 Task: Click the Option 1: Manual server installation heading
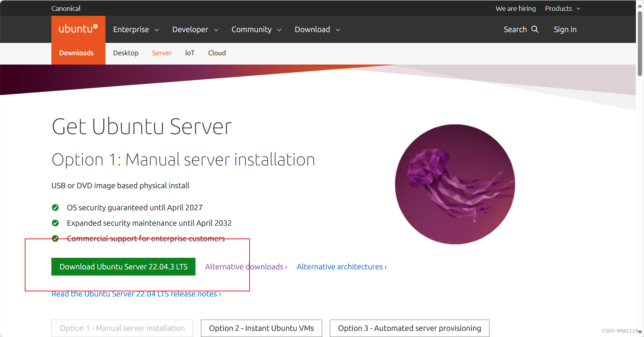183,160
